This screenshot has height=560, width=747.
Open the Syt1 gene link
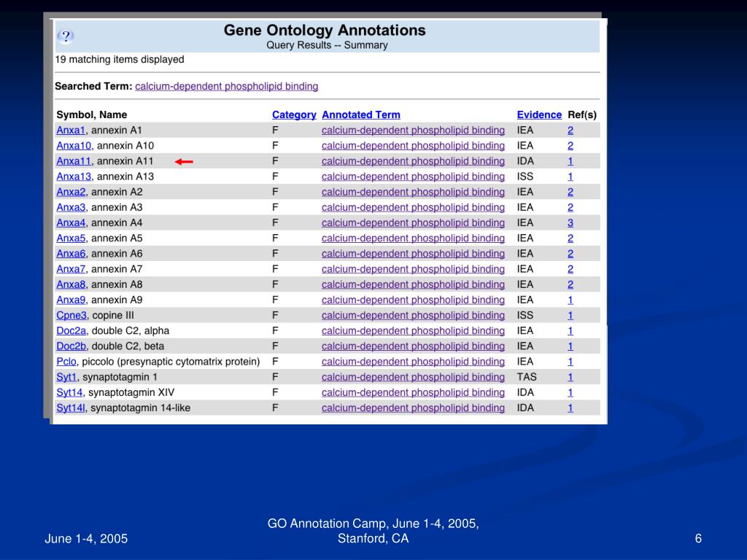(x=66, y=377)
